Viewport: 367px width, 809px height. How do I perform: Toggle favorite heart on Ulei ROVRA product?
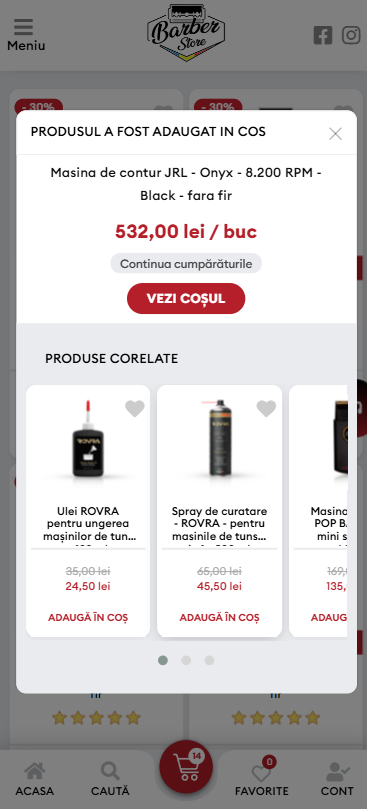[135, 409]
